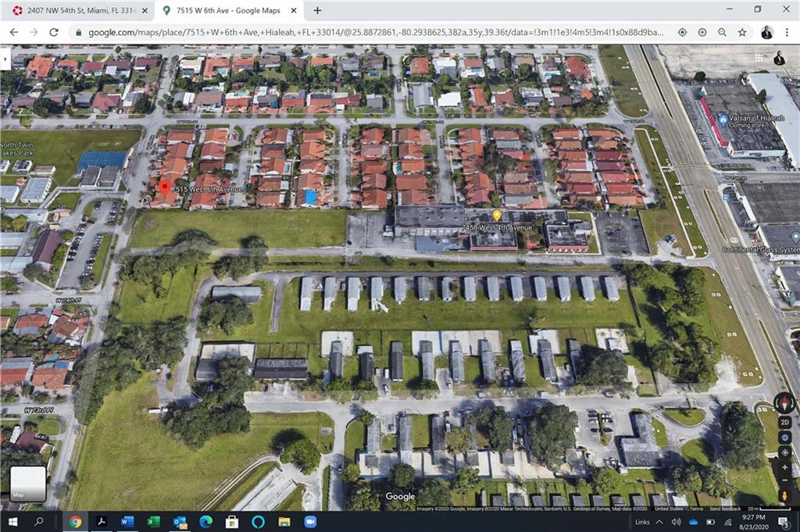800x532 pixels.
Task: Grab the yellow Street View pegman
Action: (784, 496)
